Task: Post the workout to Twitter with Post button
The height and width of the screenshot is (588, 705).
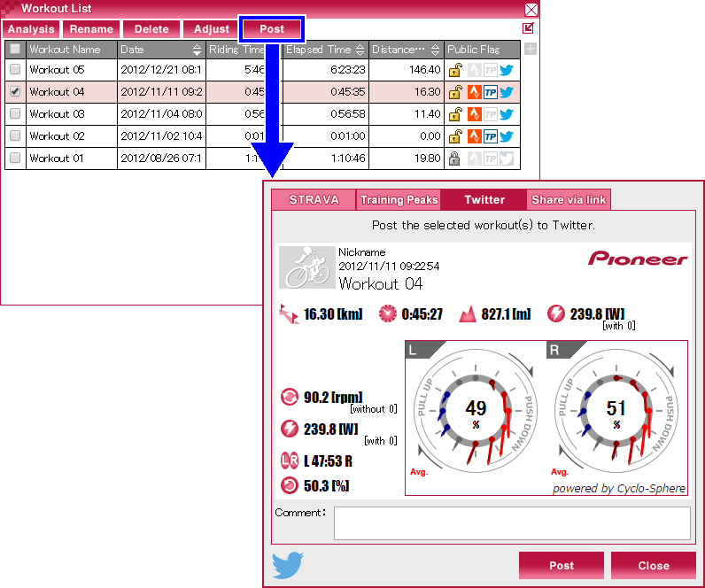Action: [x=562, y=566]
